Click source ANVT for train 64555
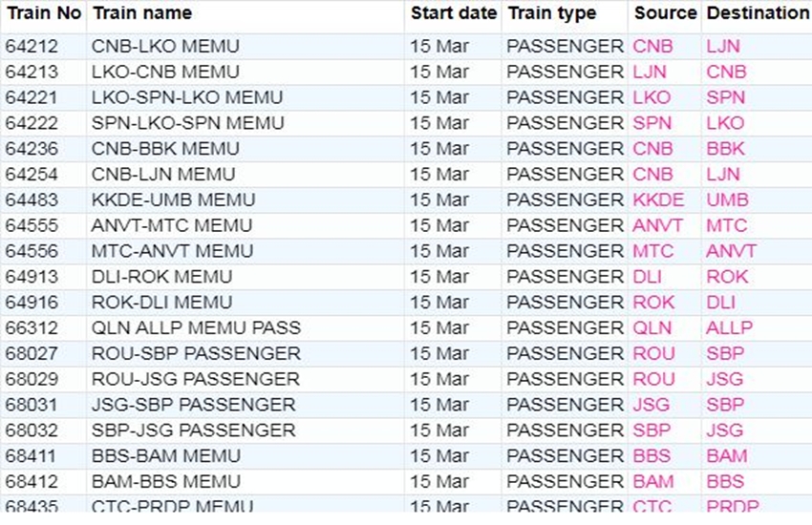The height and width of the screenshot is (525, 812). 657,226
